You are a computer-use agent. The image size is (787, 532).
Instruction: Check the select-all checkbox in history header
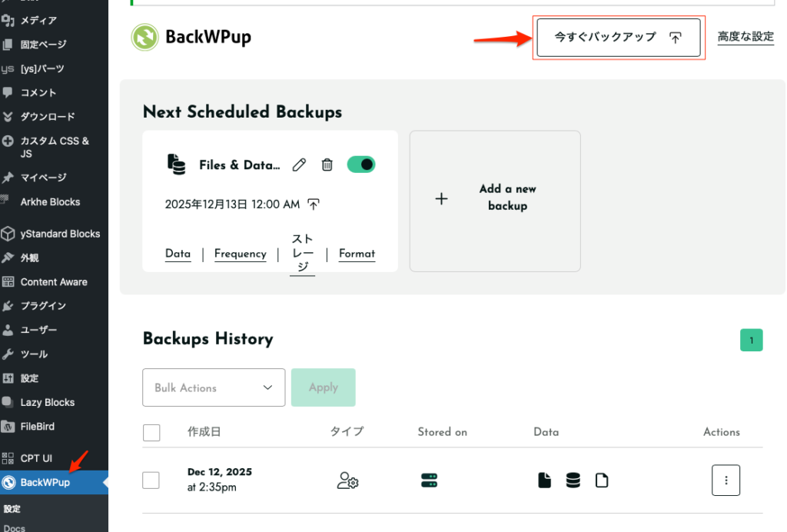point(152,433)
